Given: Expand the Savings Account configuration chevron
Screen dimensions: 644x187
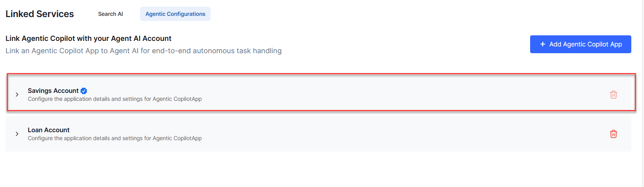Looking at the screenshot, I should pyautogui.click(x=17, y=94).
